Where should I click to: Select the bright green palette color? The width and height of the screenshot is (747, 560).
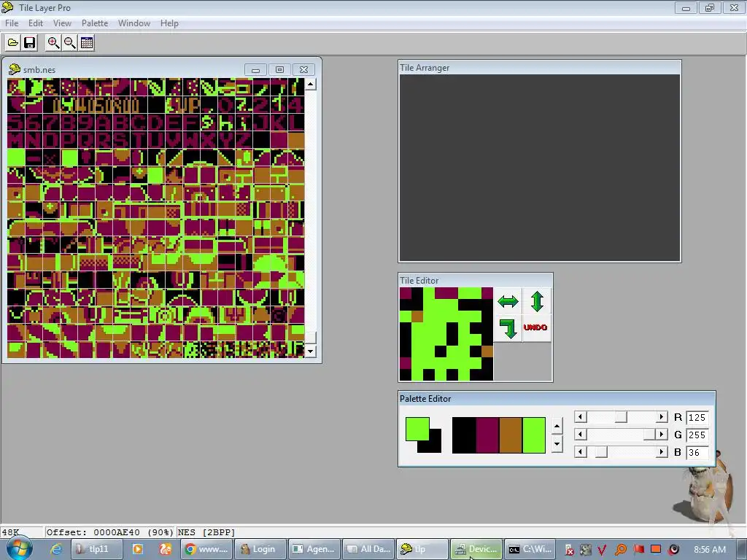533,435
